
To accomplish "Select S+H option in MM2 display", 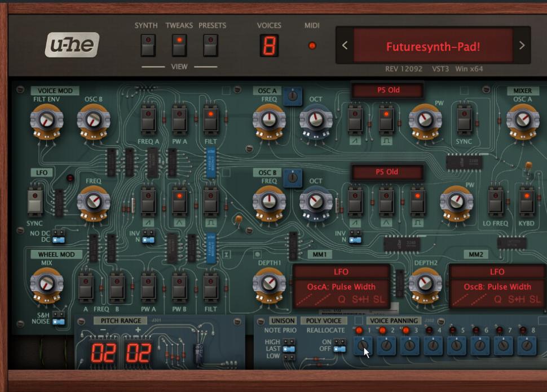I will click(x=517, y=299).
